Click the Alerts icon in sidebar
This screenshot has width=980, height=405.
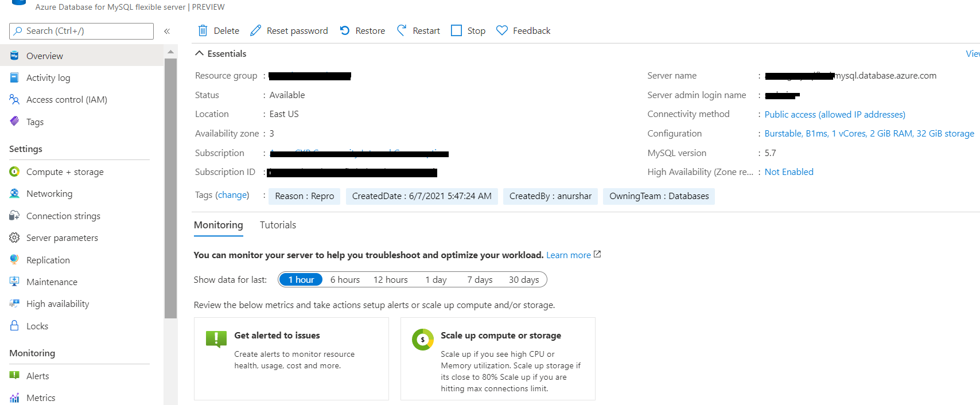14,376
